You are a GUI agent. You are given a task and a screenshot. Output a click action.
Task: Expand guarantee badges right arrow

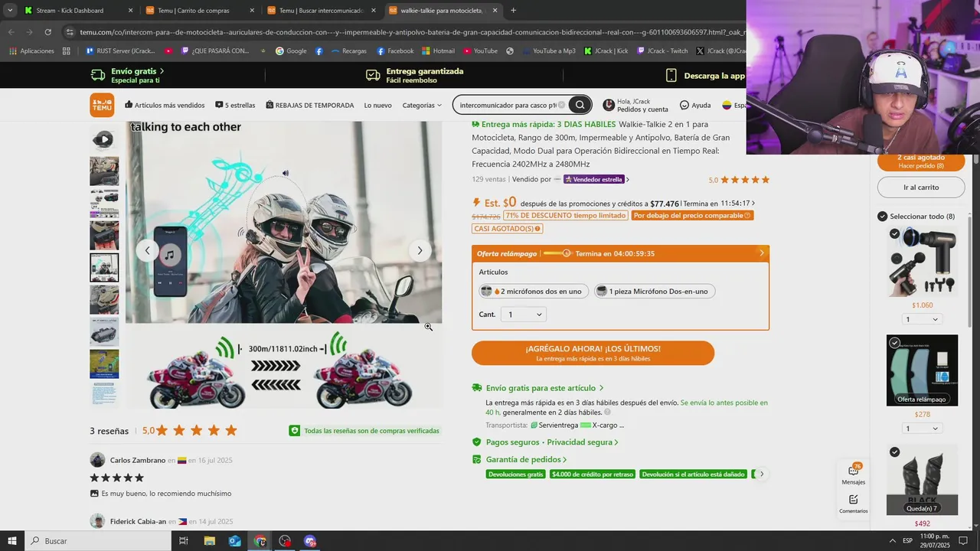[761, 474]
